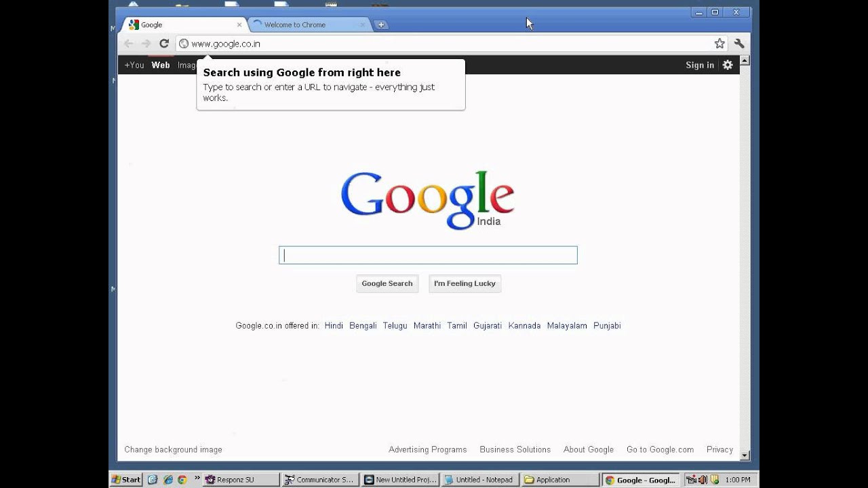Open Business Solutions link
This screenshot has width=868, height=488.
pos(515,449)
